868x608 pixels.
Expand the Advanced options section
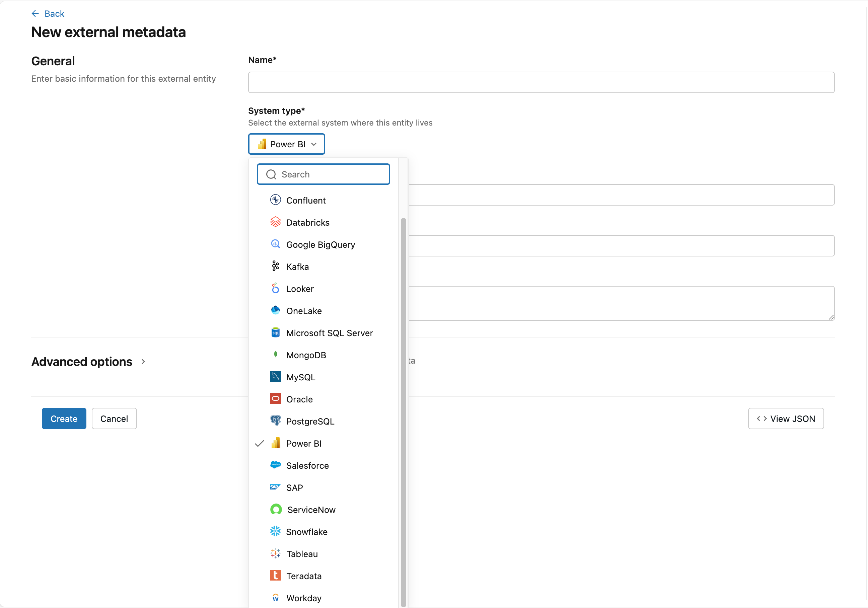[143, 362]
